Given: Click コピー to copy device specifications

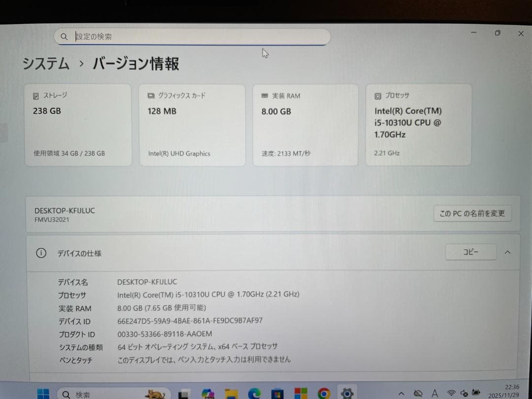Looking at the screenshot, I should coord(470,252).
